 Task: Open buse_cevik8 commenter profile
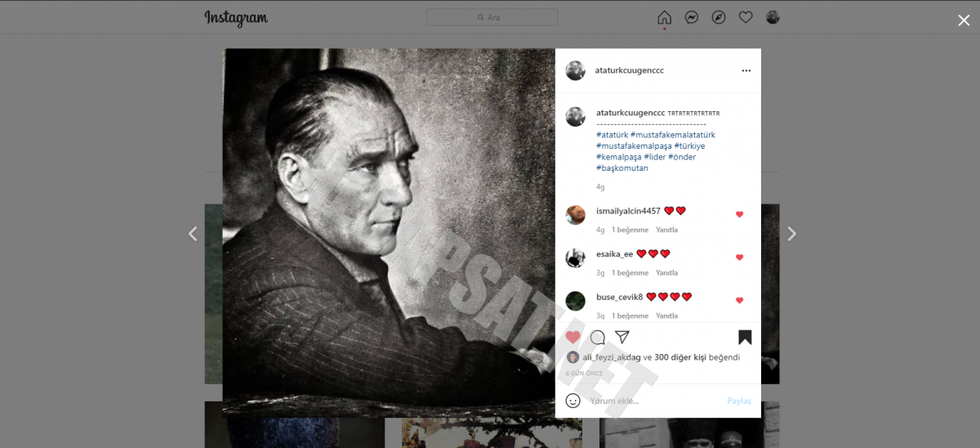click(x=619, y=297)
